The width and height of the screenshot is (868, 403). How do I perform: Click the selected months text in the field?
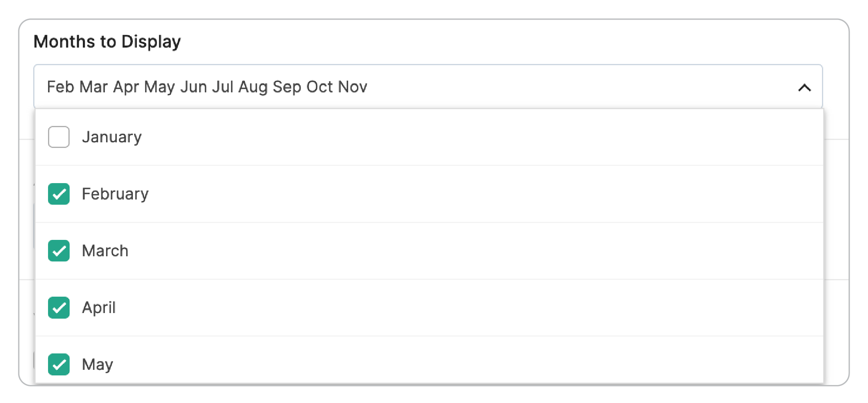[x=207, y=87]
